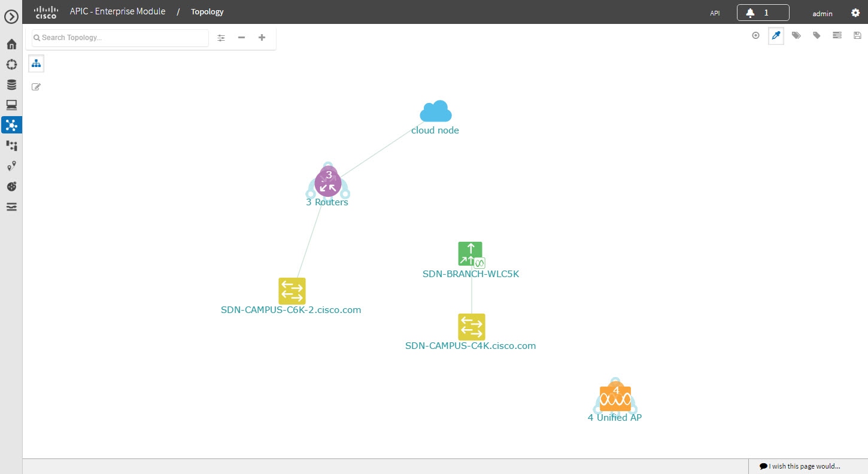Expand the 4 Unified AP cluster node
Viewport: 868px width, 474px height.
point(615,395)
